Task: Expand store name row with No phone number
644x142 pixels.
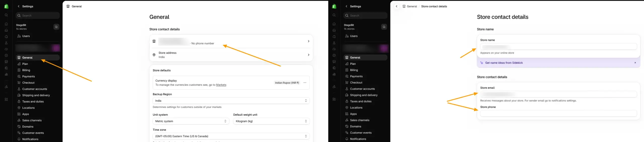Action: point(231,41)
